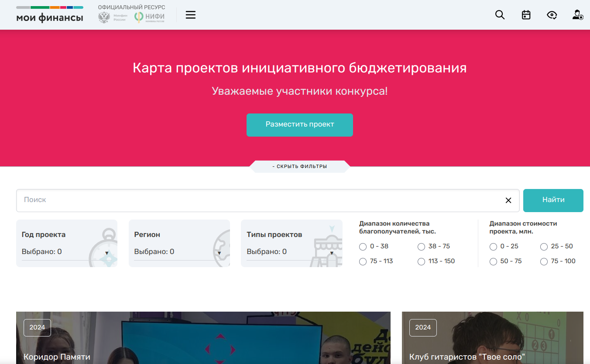Collapse filters via Скрыть фильтры tab
Screen dimensions: 590x364
(x=300, y=166)
